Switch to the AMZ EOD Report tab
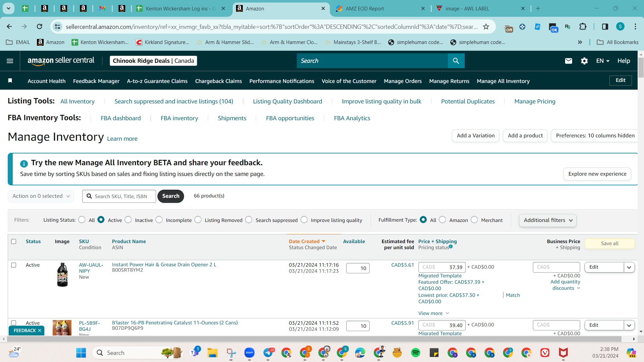This screenshot has height=362, width=644. [x=380, y=8]
